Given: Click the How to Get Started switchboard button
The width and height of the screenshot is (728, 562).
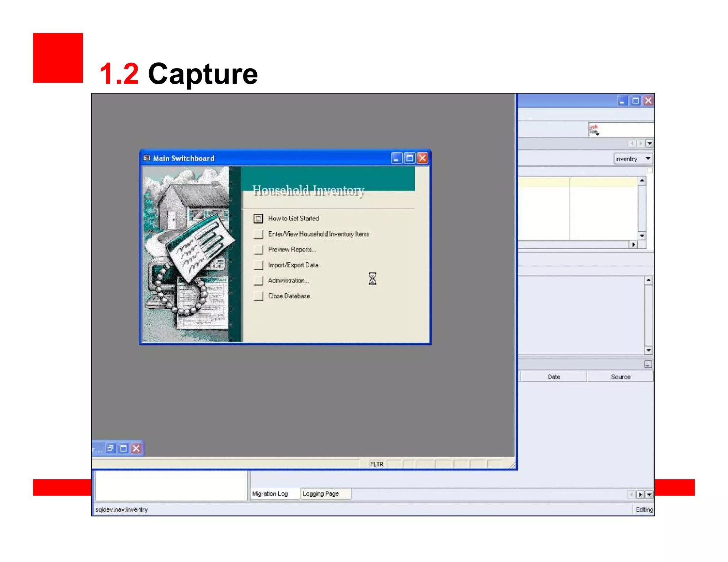Looking at the screenshot, I should pos(258,218).
